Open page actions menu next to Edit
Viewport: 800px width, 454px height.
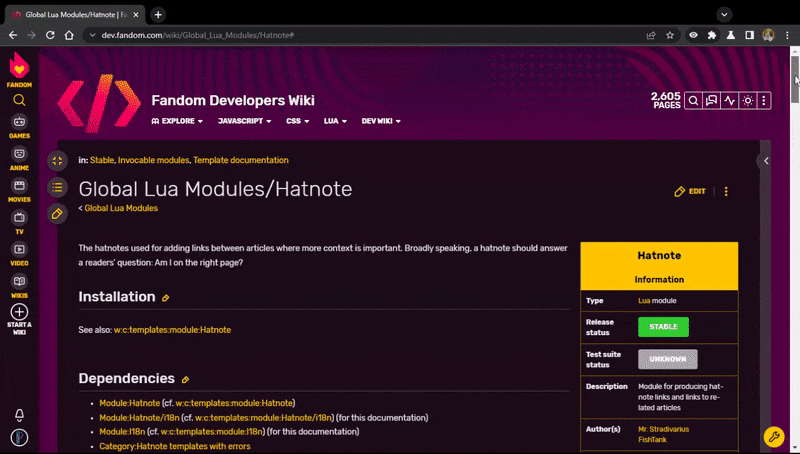click(x=726, y=192)
